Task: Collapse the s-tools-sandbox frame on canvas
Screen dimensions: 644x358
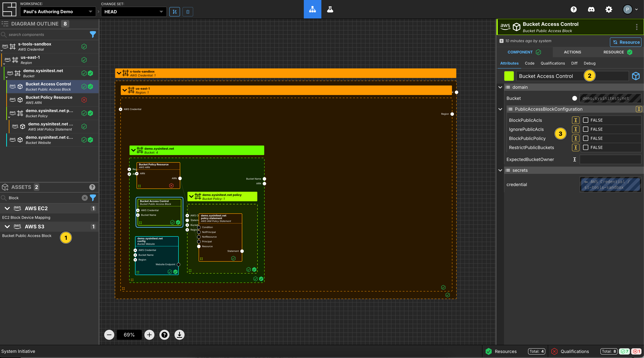Action: pos(119,73)
